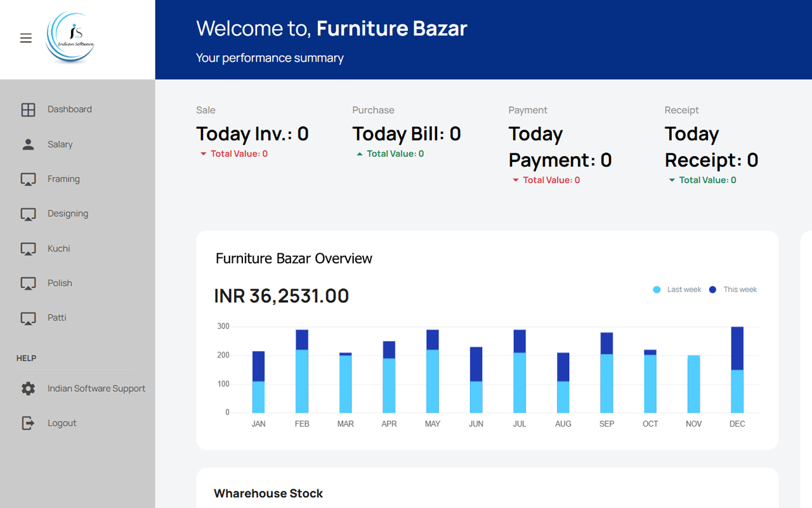
Task: Click the JUN bar in the chart
Action: click(476, 380)
